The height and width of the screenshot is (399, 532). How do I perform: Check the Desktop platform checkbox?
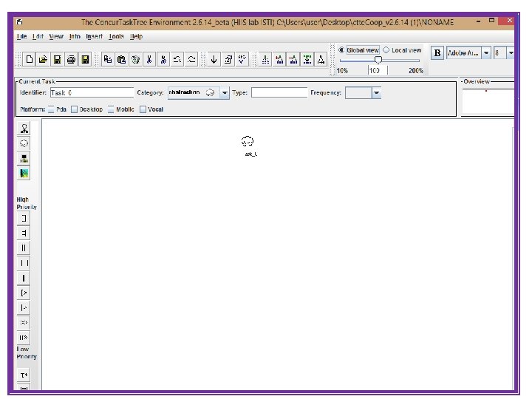75,109
